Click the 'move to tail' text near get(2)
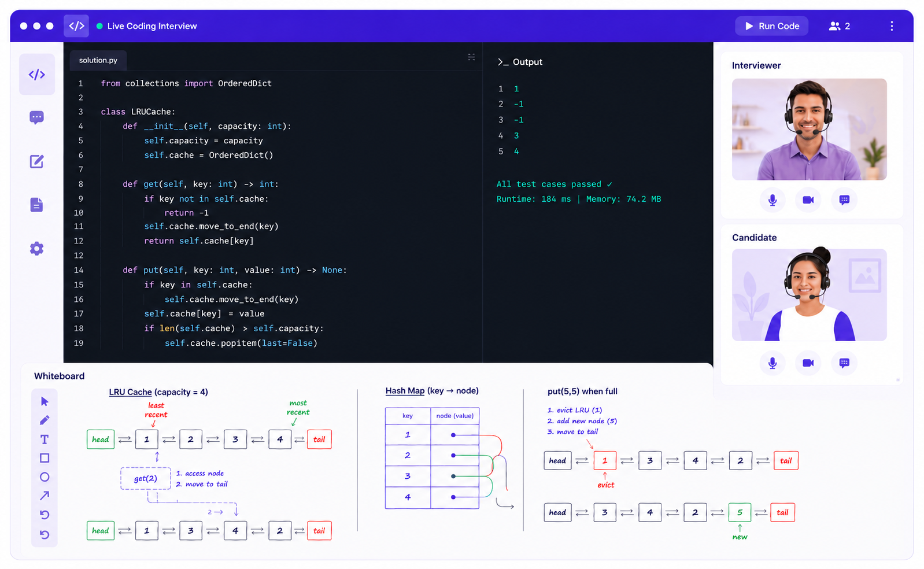924x569 pixels. [202, 484]
